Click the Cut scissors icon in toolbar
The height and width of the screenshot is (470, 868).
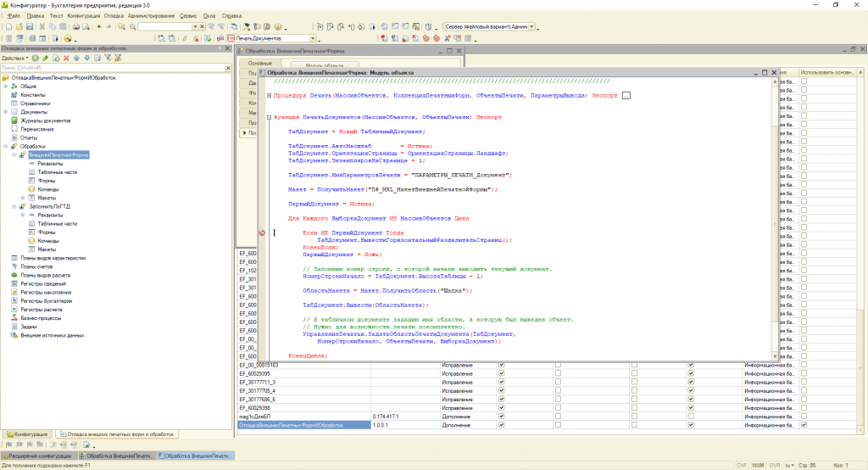(41, 27)
